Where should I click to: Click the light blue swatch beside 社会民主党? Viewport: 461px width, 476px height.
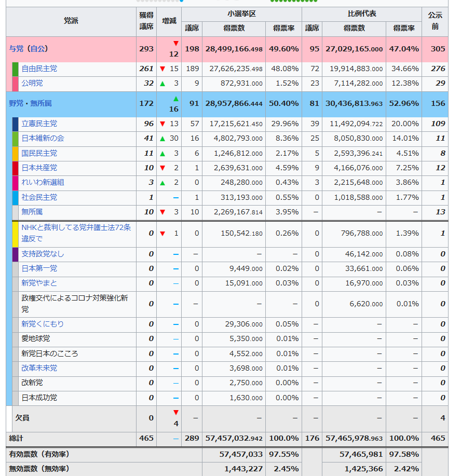(15, 198)
